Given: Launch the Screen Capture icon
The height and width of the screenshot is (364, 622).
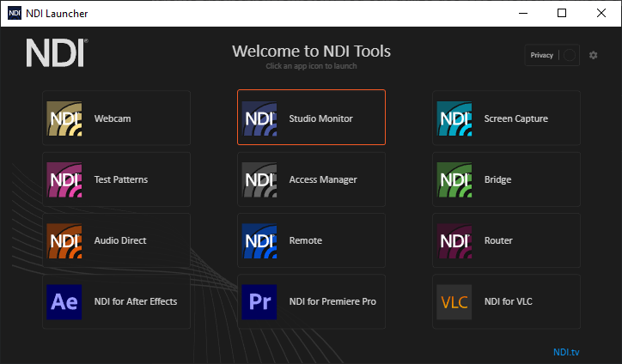Looking at the screenshot, I should coord(454,118).
